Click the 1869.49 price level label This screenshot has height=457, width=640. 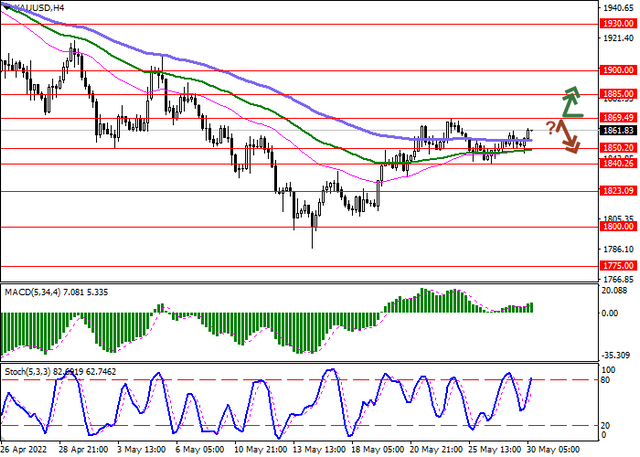tap(618, 118)
